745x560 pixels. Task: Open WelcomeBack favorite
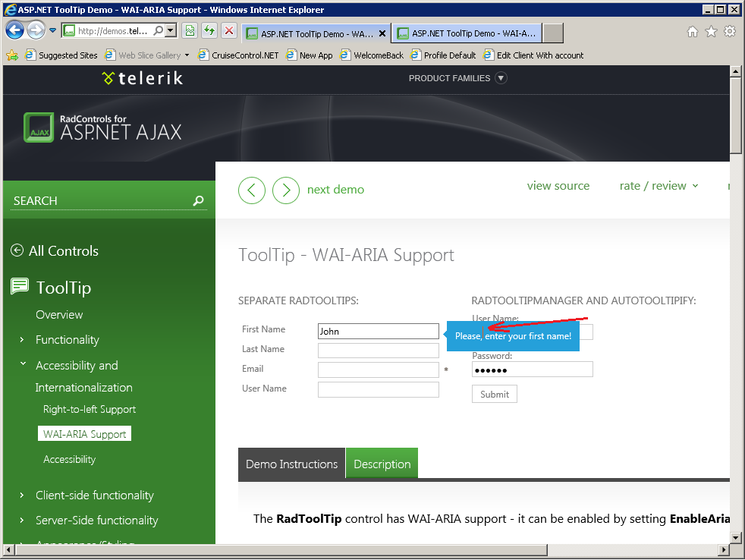[x=372, y=55]
